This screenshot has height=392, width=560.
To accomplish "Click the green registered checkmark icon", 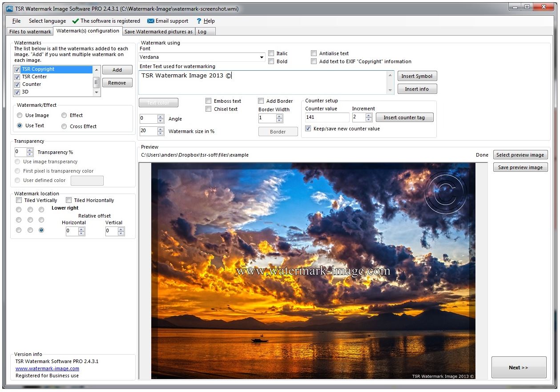I will 75,21.
